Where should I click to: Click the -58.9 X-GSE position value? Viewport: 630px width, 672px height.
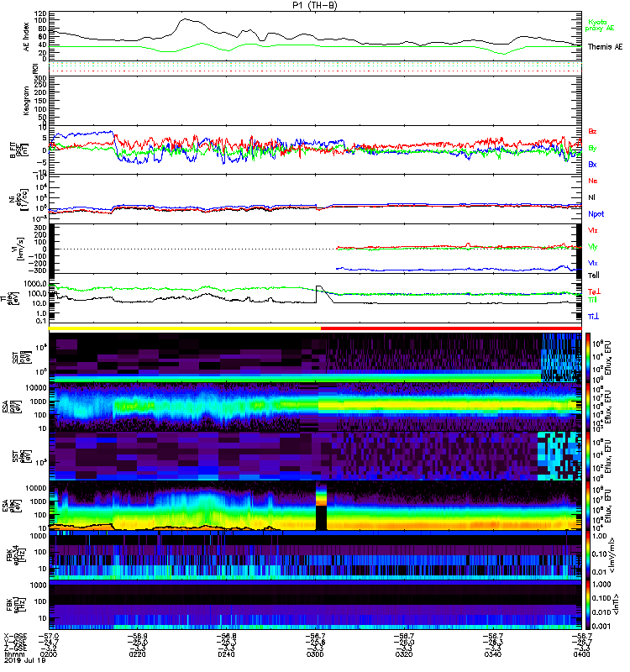[x=137, y=636]
